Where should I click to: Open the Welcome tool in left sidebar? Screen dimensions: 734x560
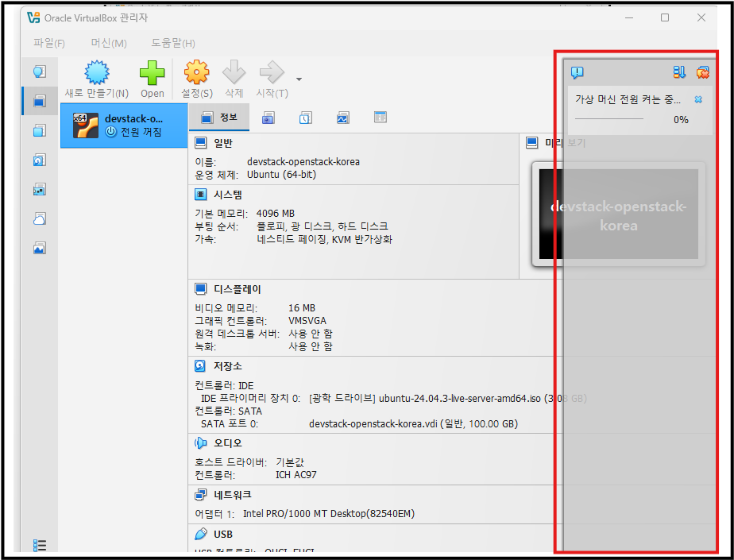click(40, 71)
